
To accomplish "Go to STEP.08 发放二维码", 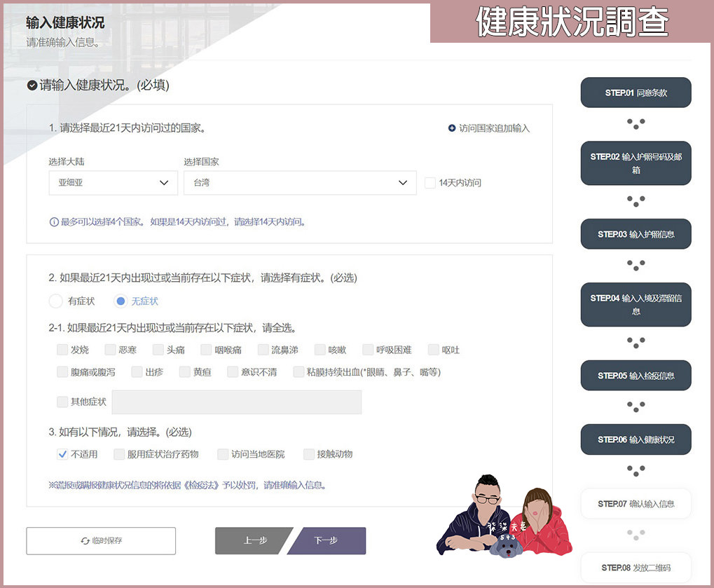I will tap(636, 568).
